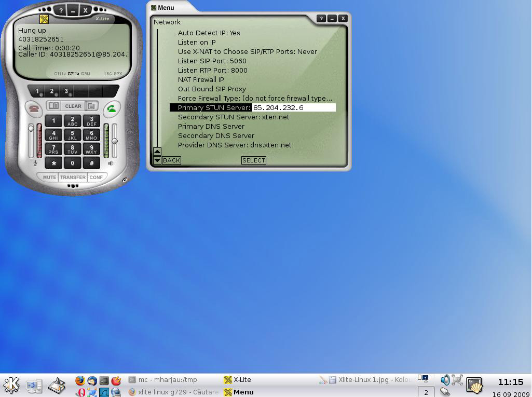Click the TRANSFER button
This screenshot has height=397, width=532.
[x=73, y=177]
